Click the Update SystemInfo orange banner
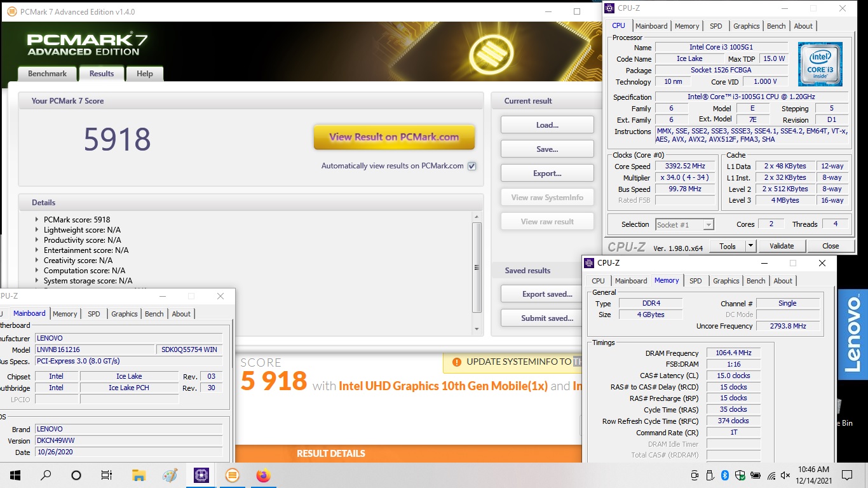868x488 pixels. [513, 362]
